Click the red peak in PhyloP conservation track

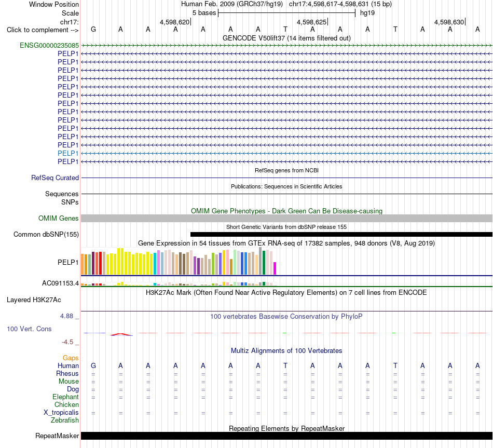[121, 334]
